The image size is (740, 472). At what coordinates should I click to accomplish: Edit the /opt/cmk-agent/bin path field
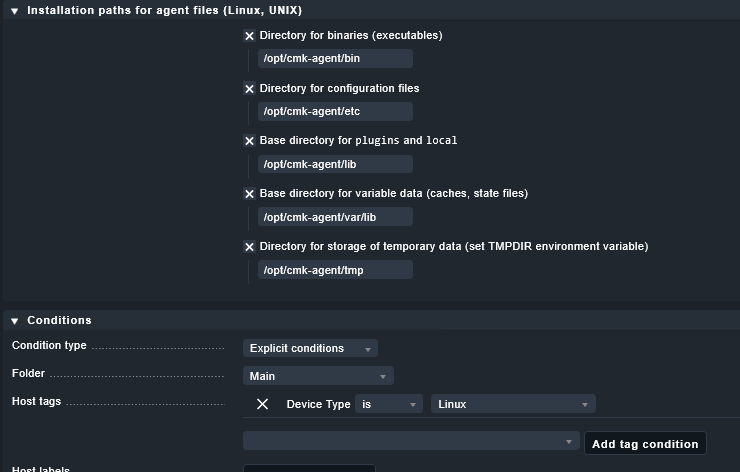(335, 59)
